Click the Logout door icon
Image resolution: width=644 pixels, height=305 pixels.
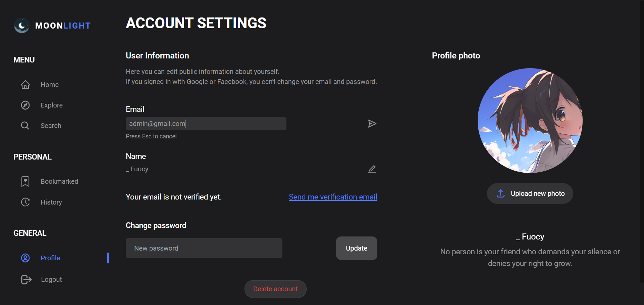[x=26, y=279]
